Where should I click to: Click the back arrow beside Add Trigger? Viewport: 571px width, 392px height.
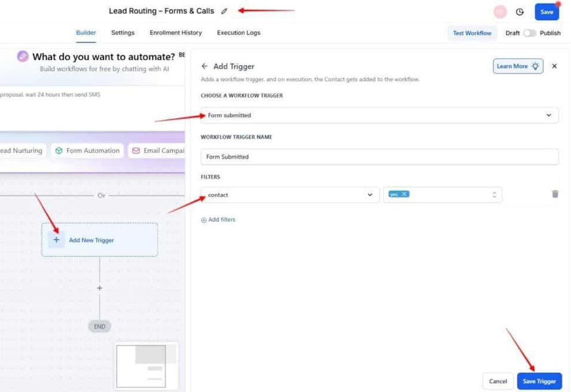(x=205, y=66)
